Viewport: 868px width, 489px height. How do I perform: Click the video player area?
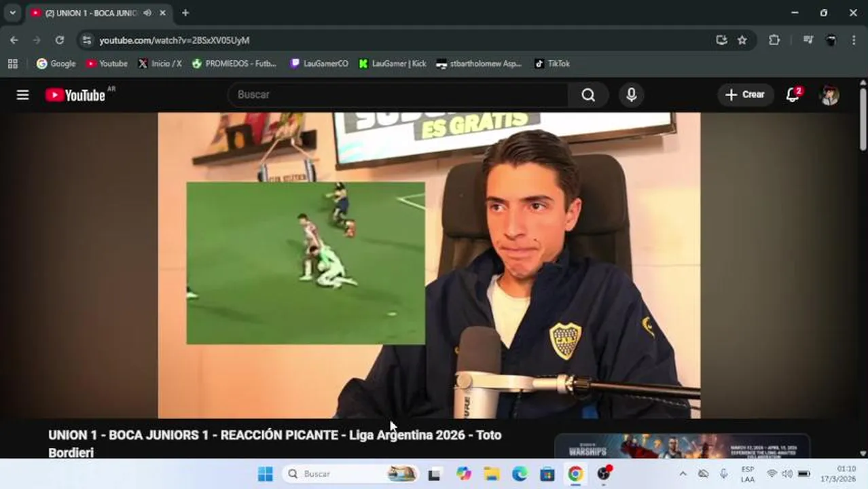(x=429, y=265)
